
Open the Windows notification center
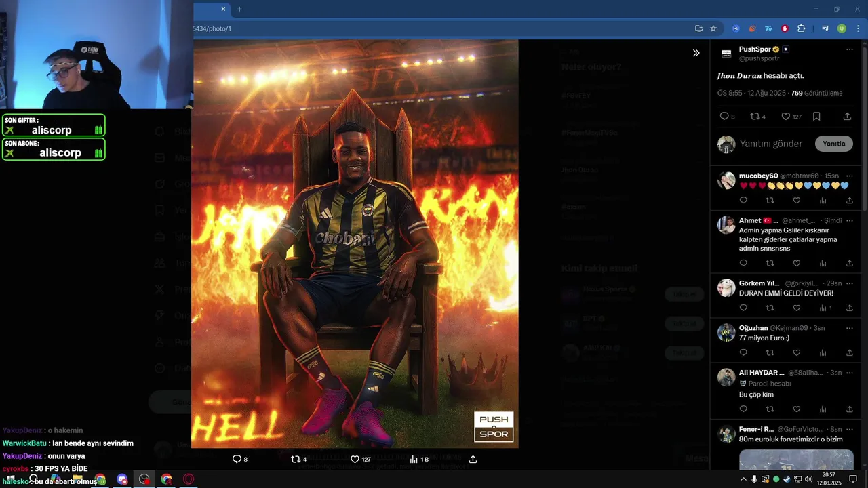[x=853, y=479]
